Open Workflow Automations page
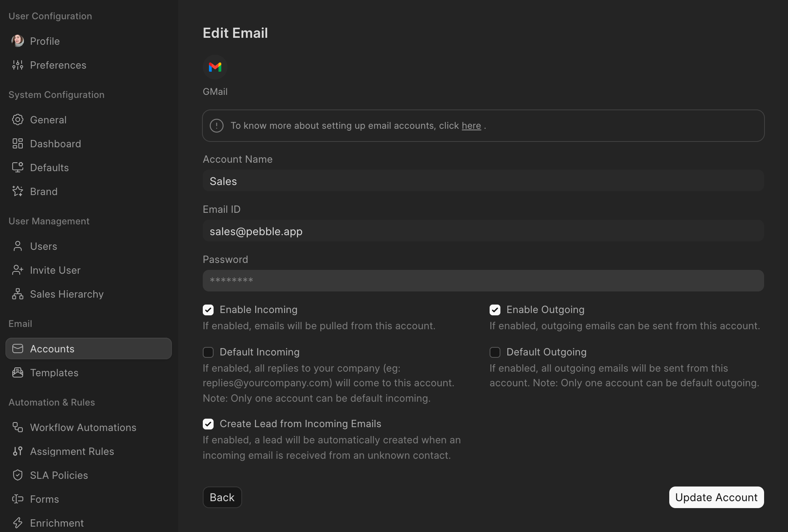 click(x=89, y=427)
